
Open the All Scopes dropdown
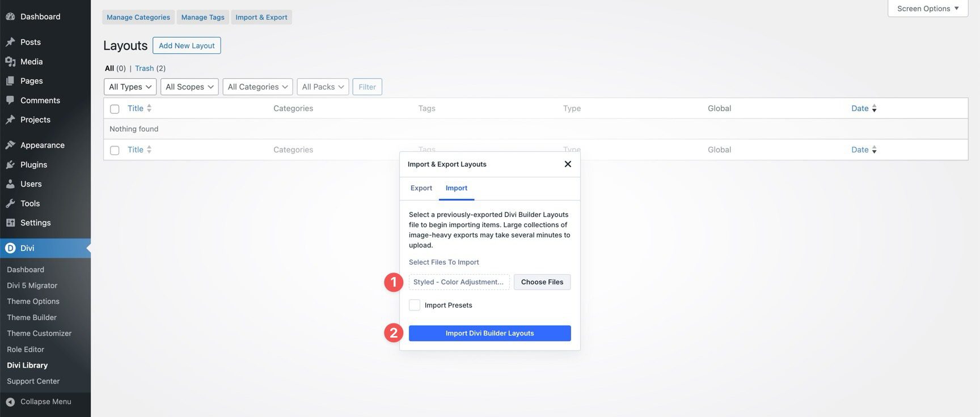pyautogui.click(x=189, y=87)
